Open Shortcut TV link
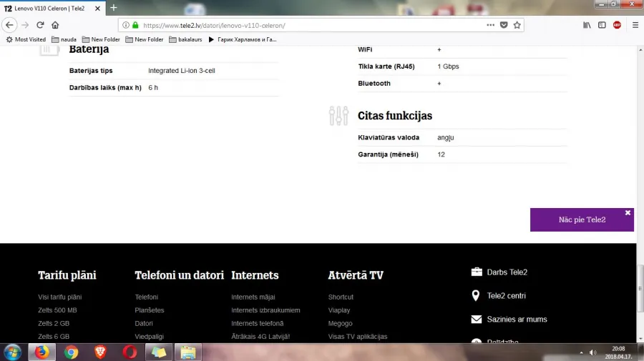The width and height of the screenshot is (644, 361). [341, 297]
